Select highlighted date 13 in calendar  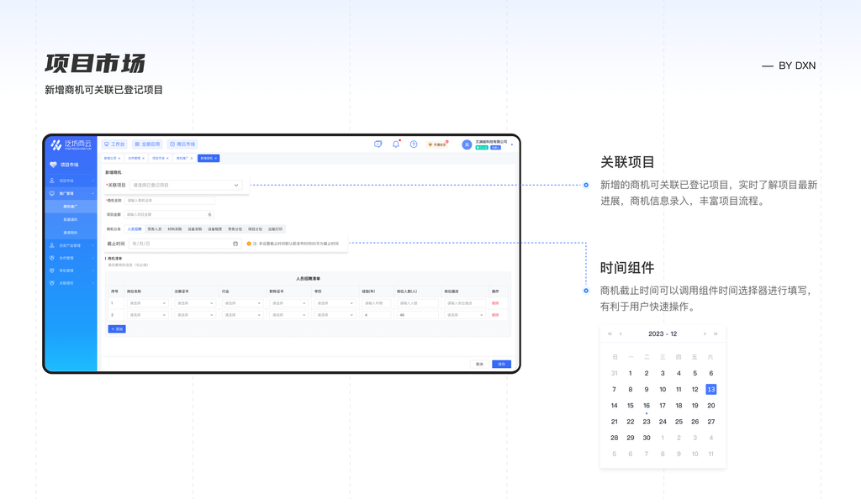711,390
